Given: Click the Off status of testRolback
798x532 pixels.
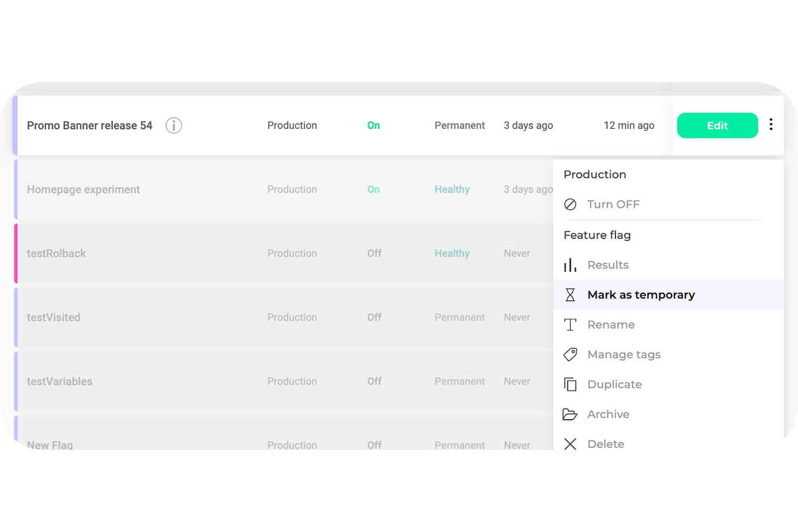Looking at the screenshot, I should tap(374, 253).
